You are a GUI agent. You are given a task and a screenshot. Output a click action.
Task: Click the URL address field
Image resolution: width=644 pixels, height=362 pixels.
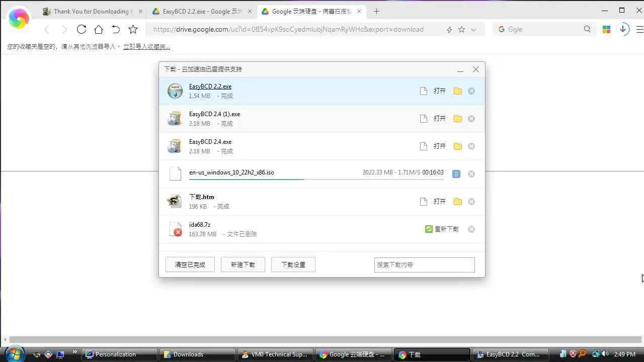297,29
